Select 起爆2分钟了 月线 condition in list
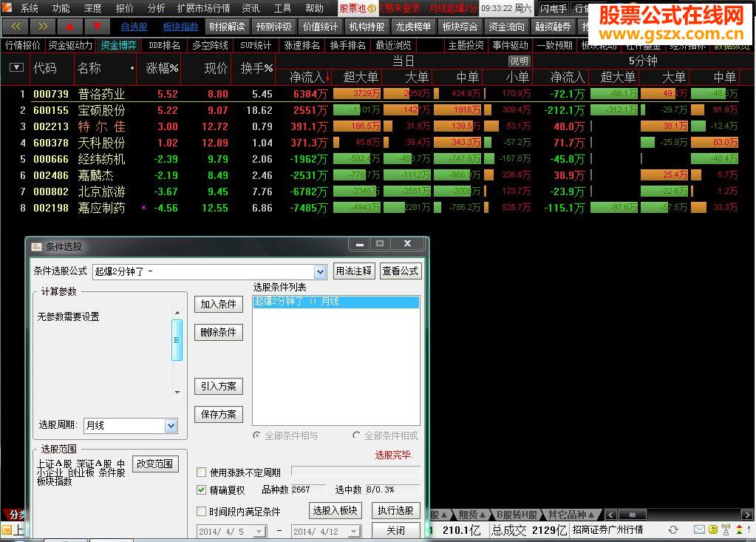Screen dimensions: 756x542 tap(336, 302)
